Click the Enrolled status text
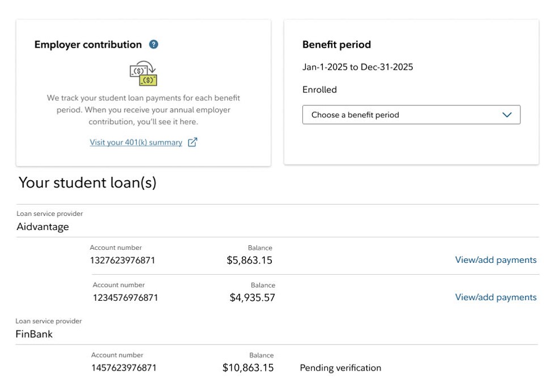Image resolution: width=555 pixels, height=392 pixels. [319, 90]
